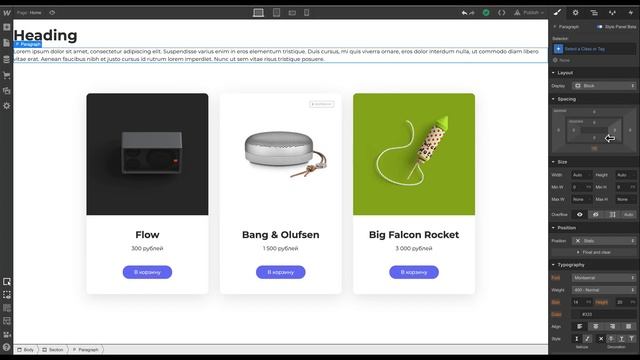Open the Assets panel
Viewport: 640px width, 360px height.
point(7,91)
